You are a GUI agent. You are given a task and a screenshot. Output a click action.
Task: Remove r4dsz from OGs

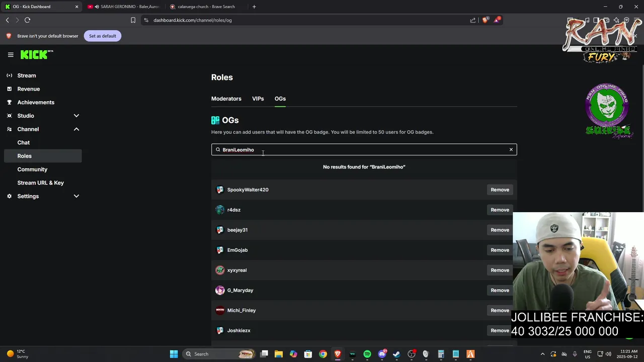(x=500, y=210)
